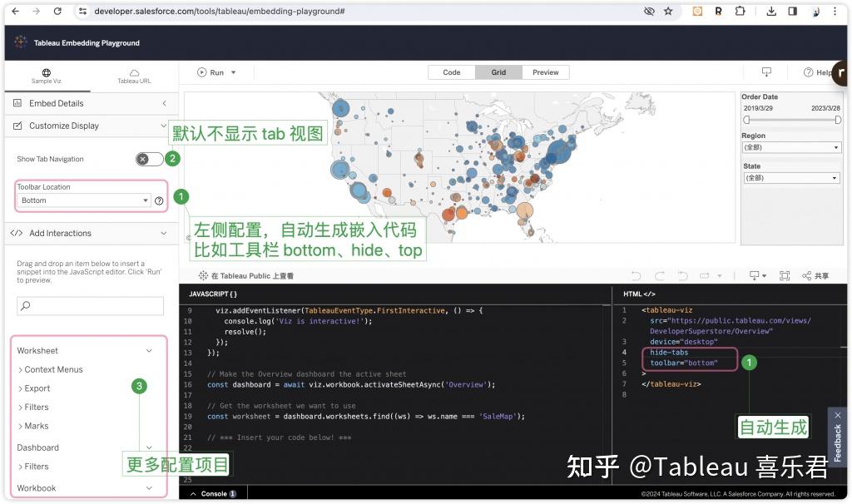The width and height of the screenshot is (852, 504).
Task: Expand the Worksheet section chevron
Action: 149,350
